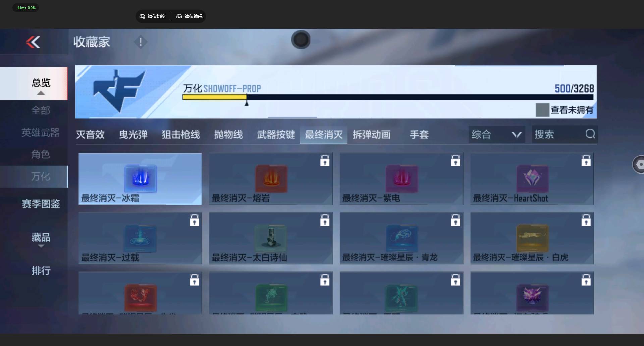Image resolution: width=644 pixels, height=346 pixels.
Task: Click the lock icon on 最终消灭-过载
Action: pos(194,220)
